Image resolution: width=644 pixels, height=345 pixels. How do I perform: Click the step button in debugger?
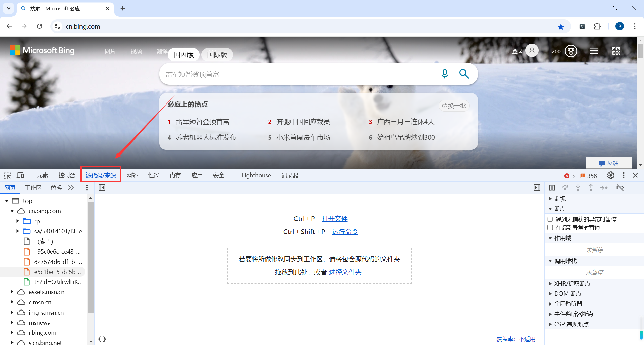(x=604, y=188)
